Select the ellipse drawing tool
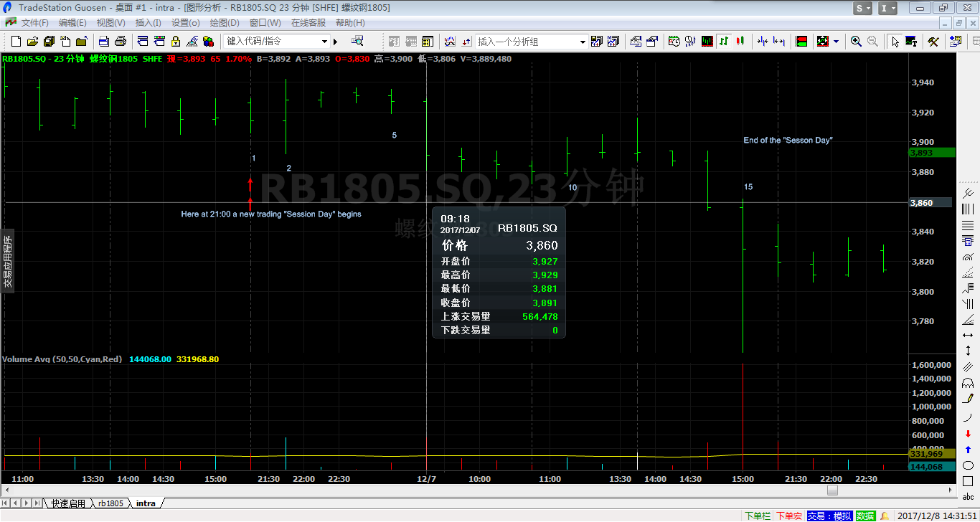The width and height of the screenshot is (980, 522). click(968, 465)
